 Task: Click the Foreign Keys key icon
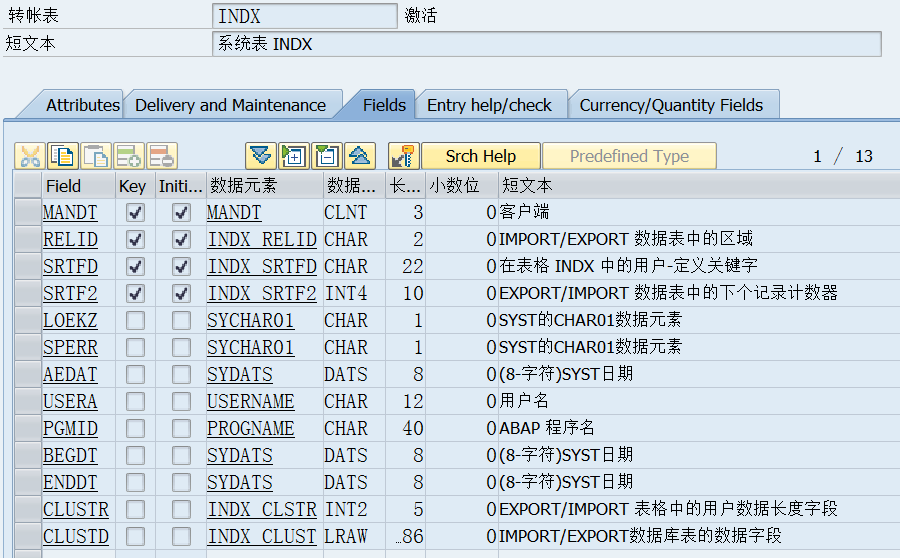click(404, 156)
